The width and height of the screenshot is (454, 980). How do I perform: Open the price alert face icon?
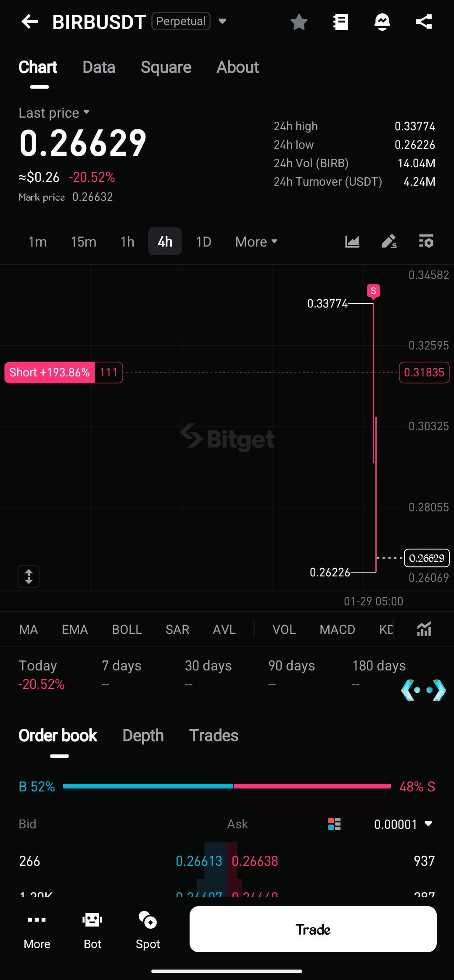[x=382, y=22]
